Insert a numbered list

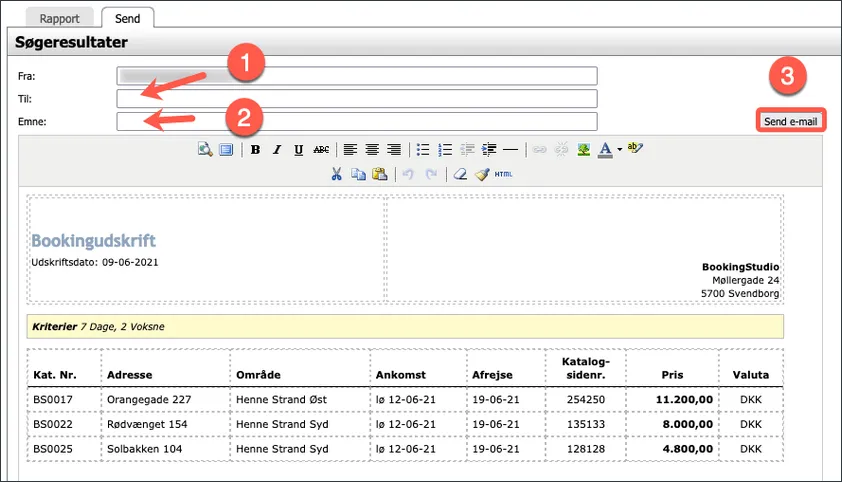[445, 150]
